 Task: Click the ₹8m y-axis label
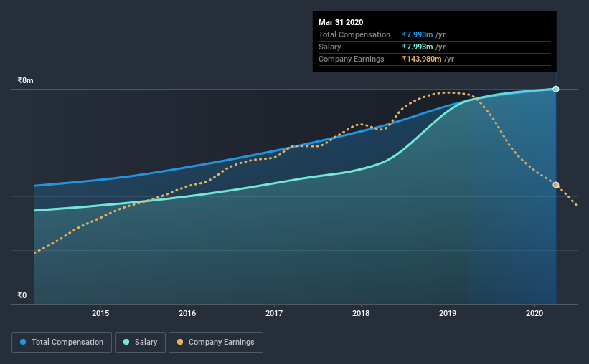click(25, 80)
